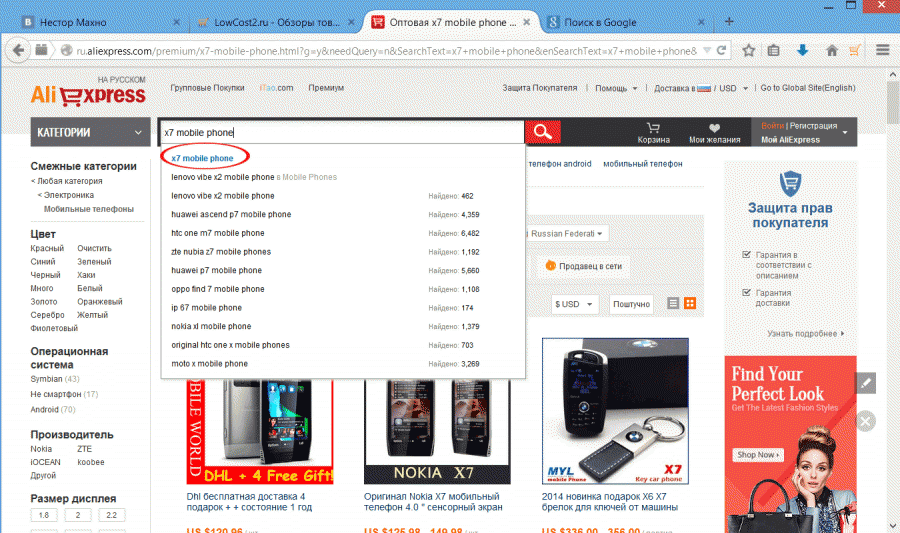Close the side banner with X circle

[x=866, y=422]
